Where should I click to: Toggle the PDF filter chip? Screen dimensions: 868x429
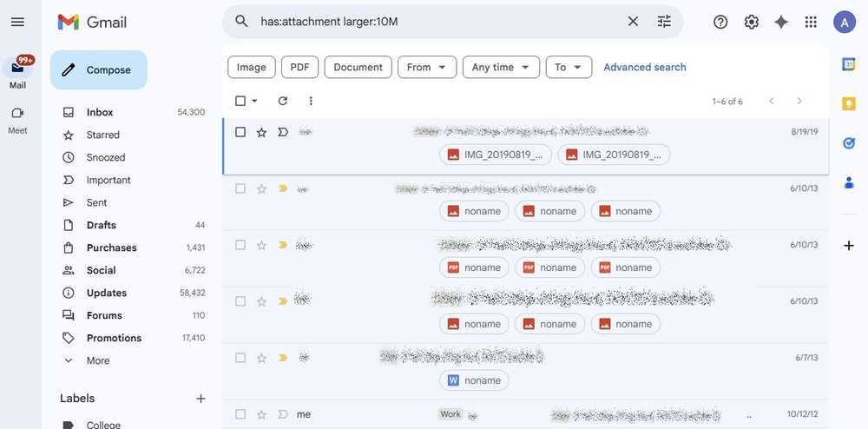coord(300,67)
